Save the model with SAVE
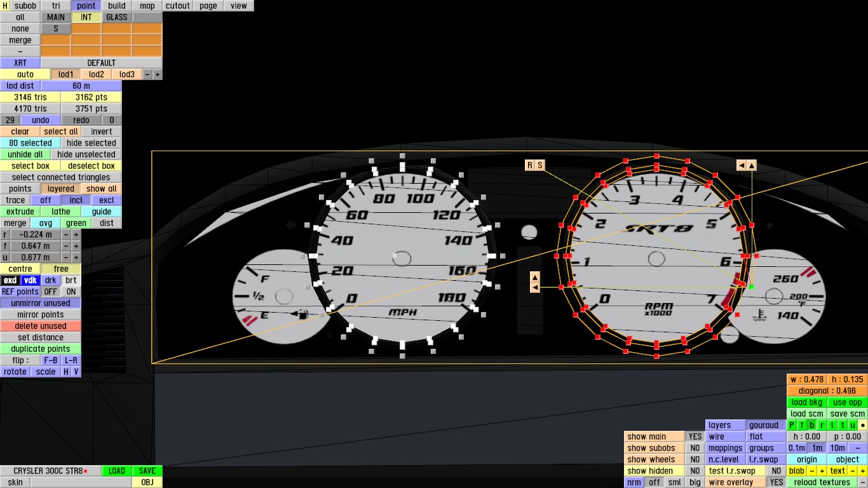Screen dimensions: 868x488 coord(147,471)
